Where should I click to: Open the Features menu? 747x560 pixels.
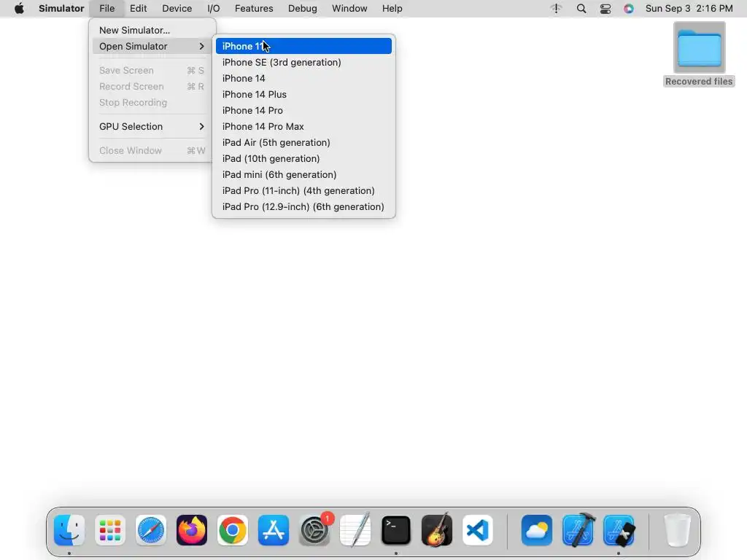click(254, 9)
